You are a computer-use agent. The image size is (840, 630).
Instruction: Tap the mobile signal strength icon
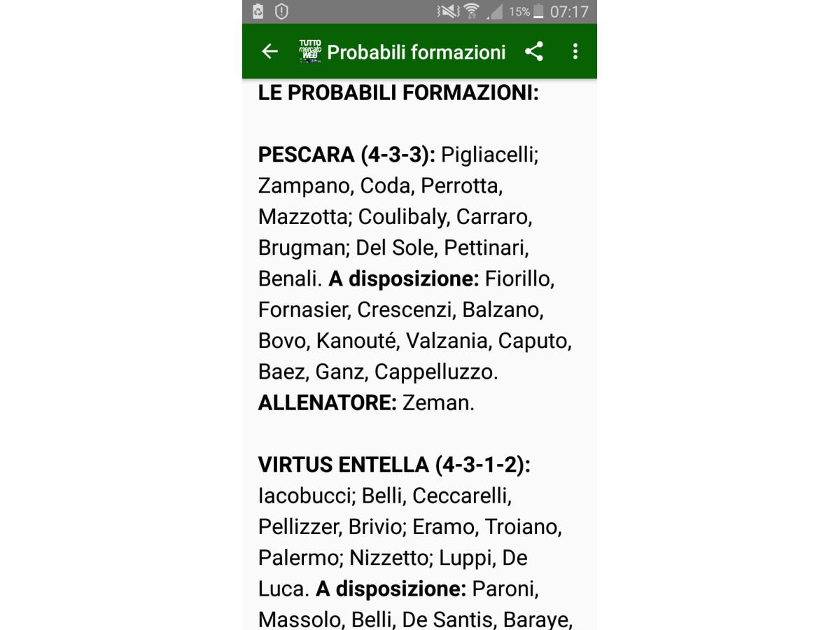pyautogui.click(x=494, y=12)
